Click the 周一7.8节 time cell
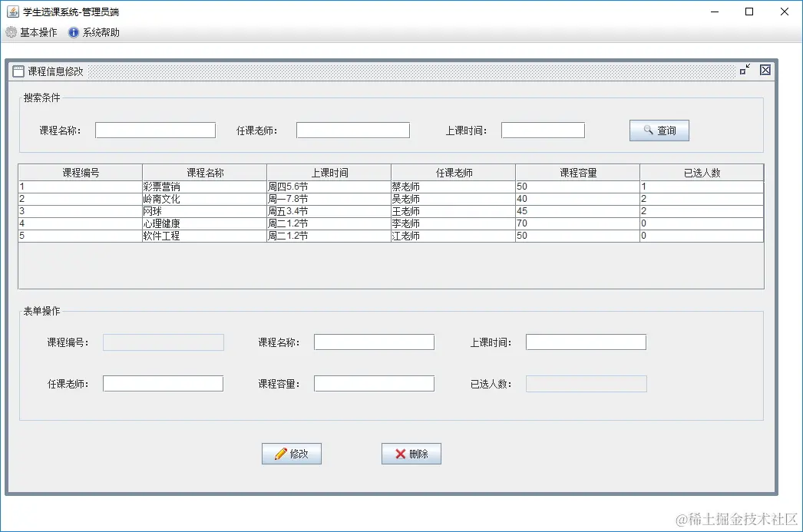 click(x=329, y=199)
